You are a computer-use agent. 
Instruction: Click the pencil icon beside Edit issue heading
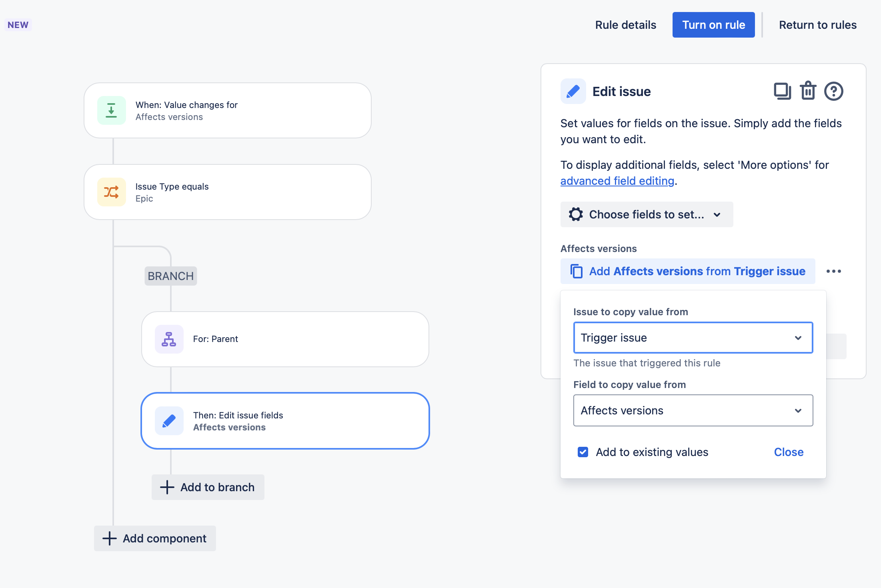point(573,91)
